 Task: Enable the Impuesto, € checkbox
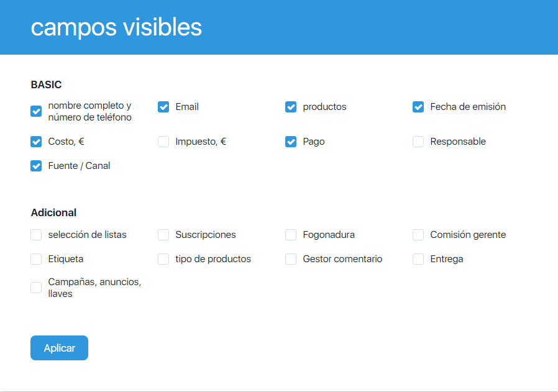[x=163, y=142]
